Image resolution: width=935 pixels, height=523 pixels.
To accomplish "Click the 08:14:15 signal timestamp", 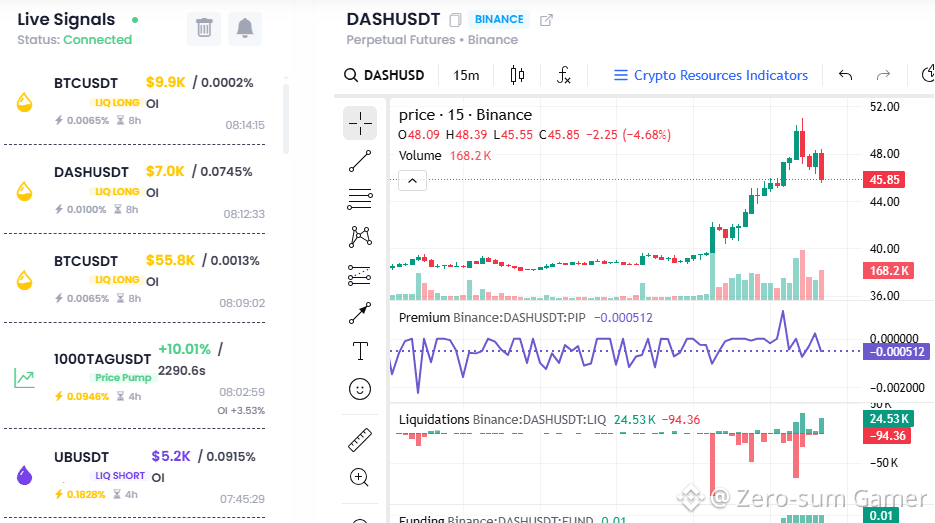I will (x=244, y=125).
